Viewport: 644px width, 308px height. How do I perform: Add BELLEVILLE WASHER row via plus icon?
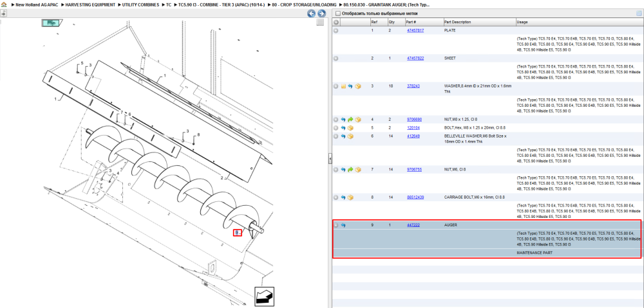[x=336, y=136]
